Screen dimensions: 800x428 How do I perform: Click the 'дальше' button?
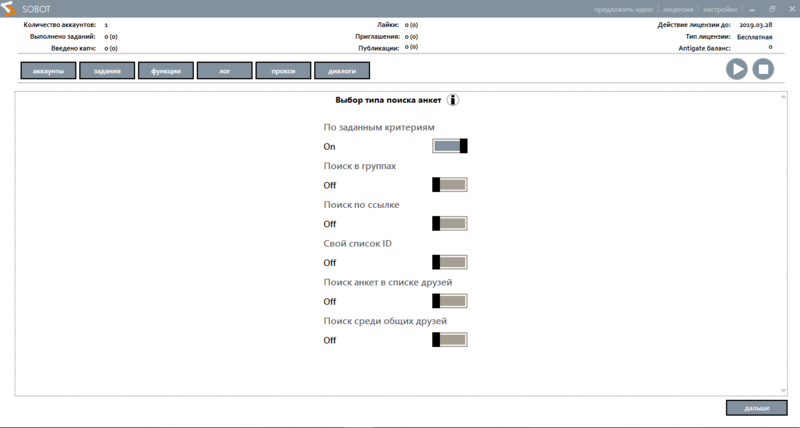pos(756,409)
